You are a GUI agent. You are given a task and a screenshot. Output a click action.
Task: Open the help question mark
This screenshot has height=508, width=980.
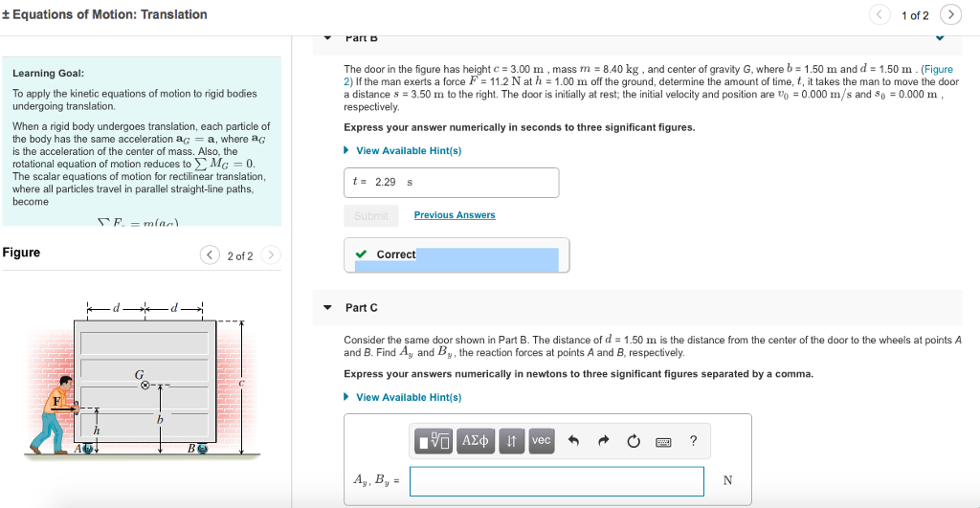[693, 440]
